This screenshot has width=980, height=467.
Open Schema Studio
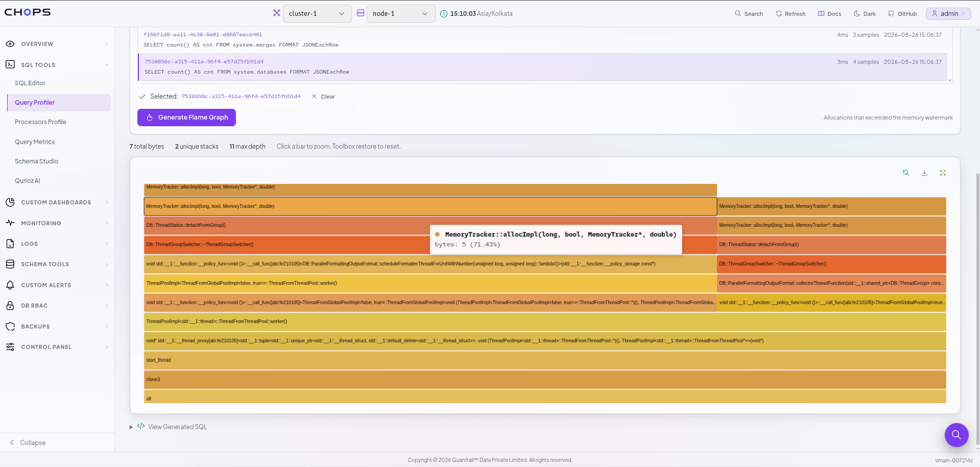point(36,161)
